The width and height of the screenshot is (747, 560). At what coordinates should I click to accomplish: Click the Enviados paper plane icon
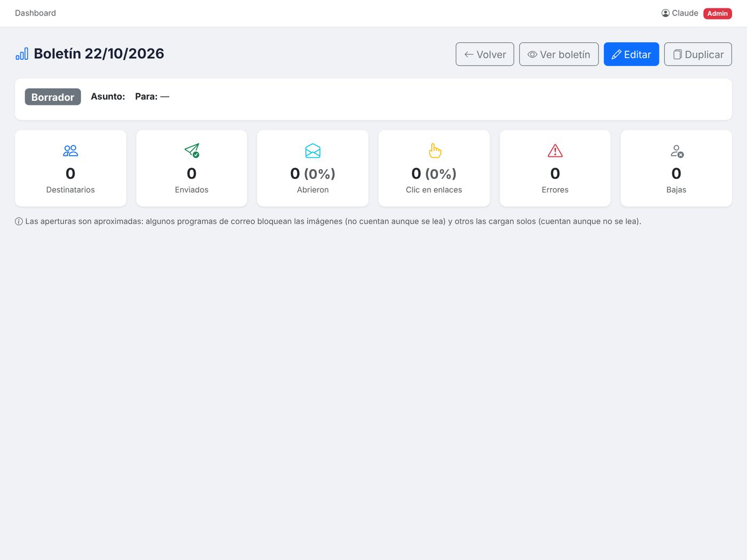192,151
